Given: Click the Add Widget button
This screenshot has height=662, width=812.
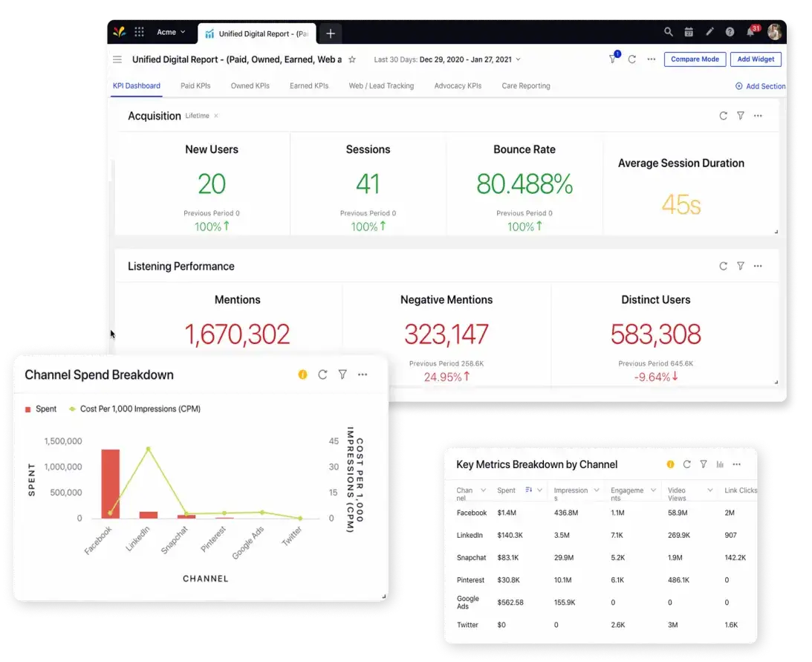Looking at the screenshot, I should tap(756, 59).
